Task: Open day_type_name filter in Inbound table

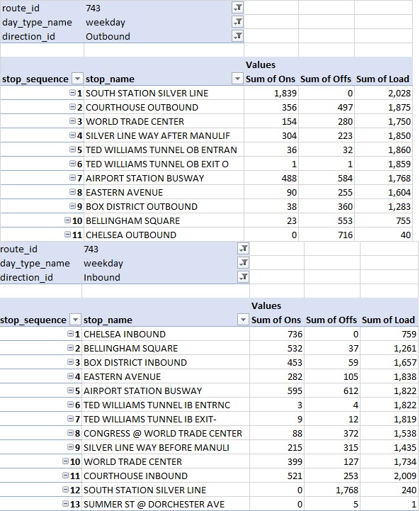Action: click(x=243, y=263)
